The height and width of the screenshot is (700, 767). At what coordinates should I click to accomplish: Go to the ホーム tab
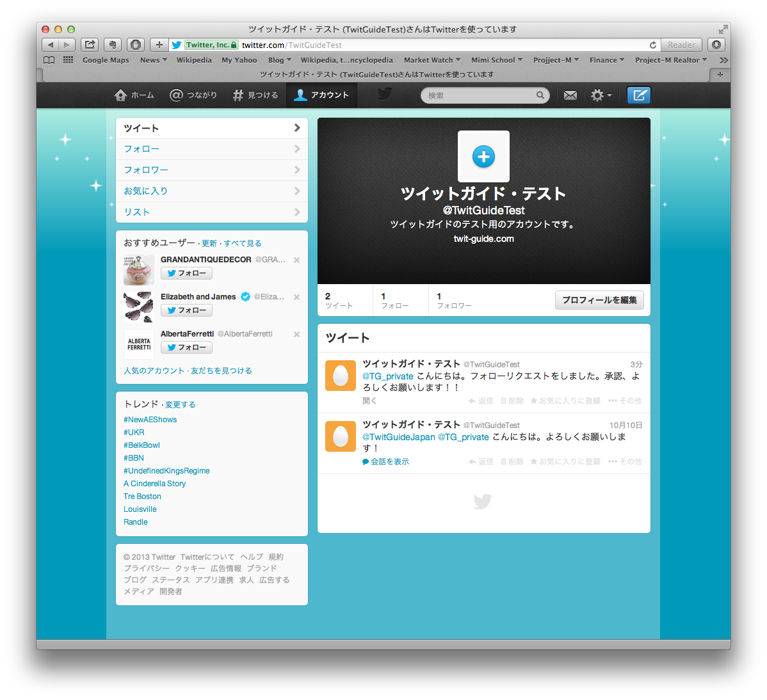pos(134,95)
